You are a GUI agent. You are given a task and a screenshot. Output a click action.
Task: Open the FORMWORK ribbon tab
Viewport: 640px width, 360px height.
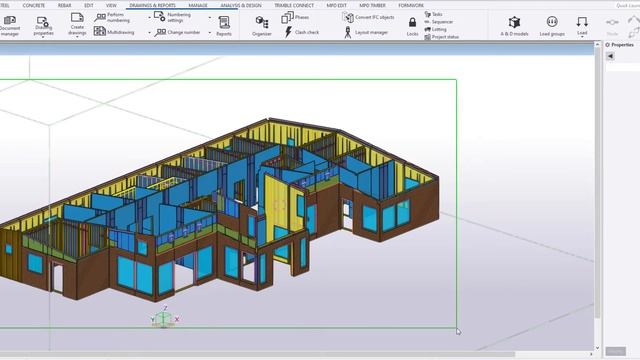(411, 5)
